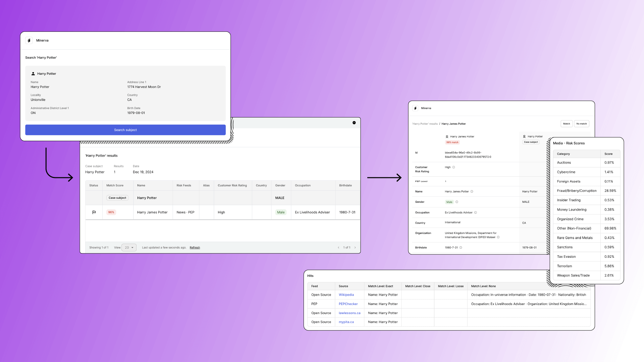Click the PEP feed cell in Hits table

pyautogui.click(x=314, y=304)
